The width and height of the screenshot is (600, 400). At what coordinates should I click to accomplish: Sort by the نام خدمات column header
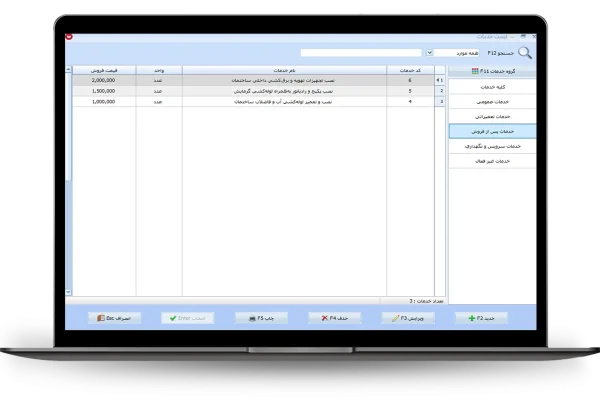pos(284,70)
